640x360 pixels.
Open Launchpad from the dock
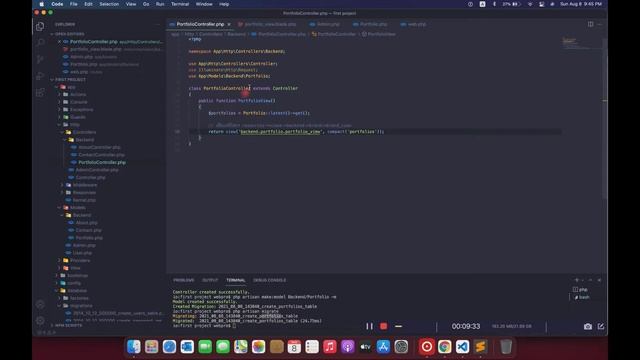click(151, 347)
